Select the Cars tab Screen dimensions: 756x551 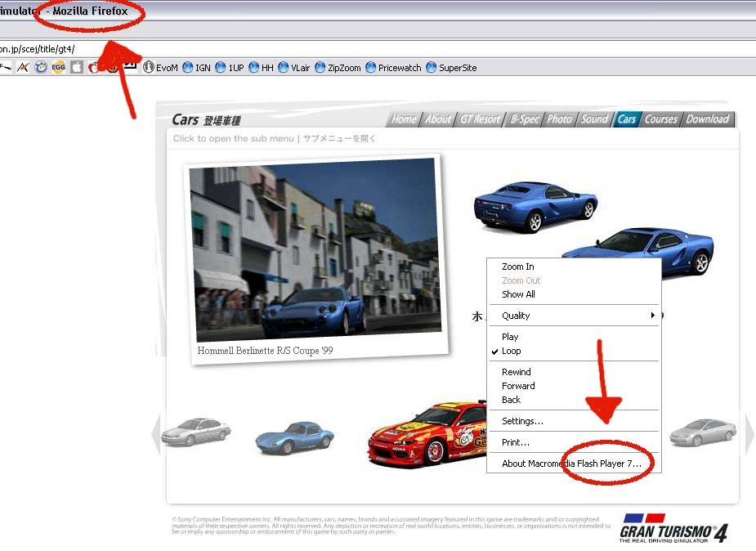click(627, 119)
